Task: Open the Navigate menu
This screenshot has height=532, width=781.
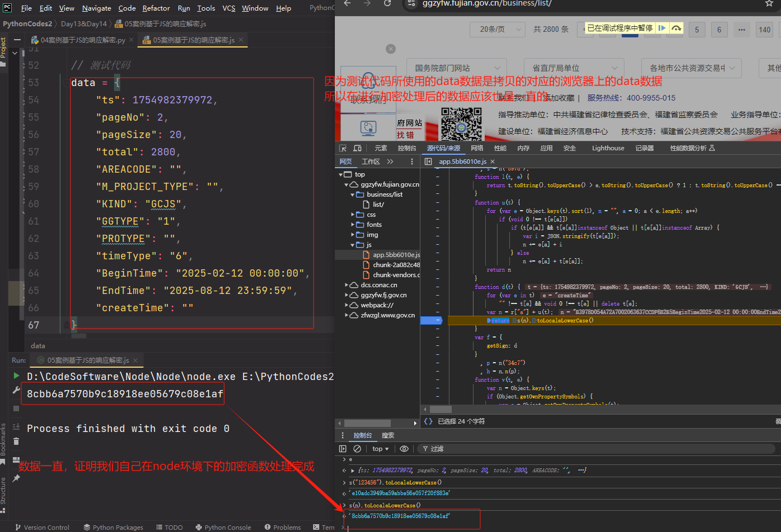Action: click(x=97, y=8)
